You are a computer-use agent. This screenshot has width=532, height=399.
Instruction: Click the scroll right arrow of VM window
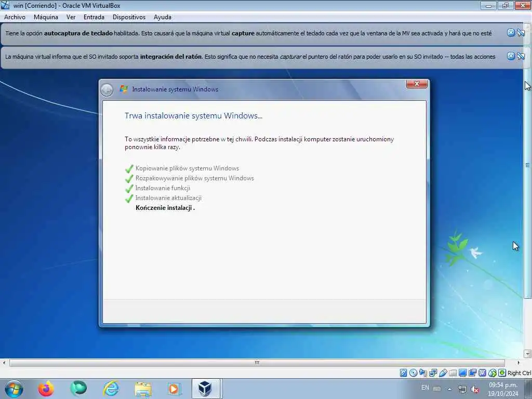[518, 363]
